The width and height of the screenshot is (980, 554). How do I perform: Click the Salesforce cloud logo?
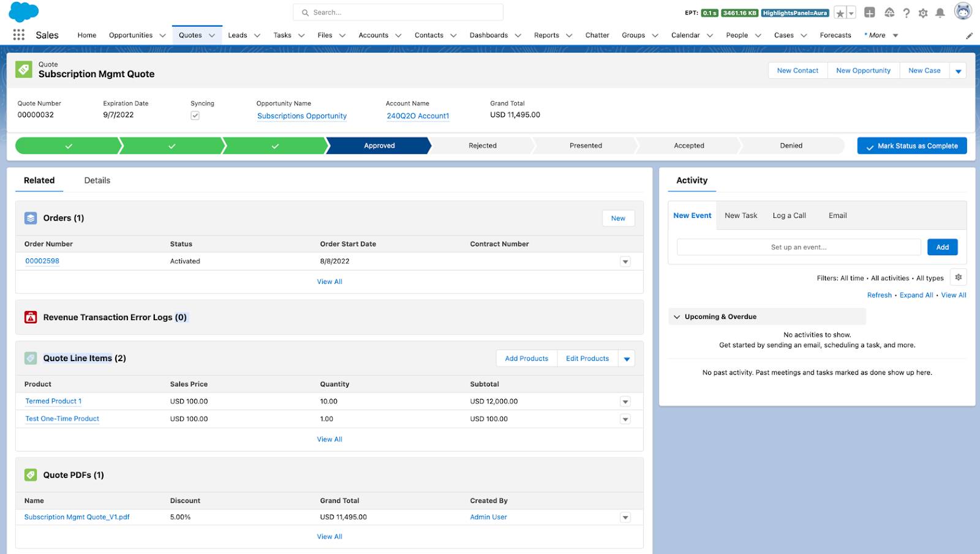(x=24, y=12)
